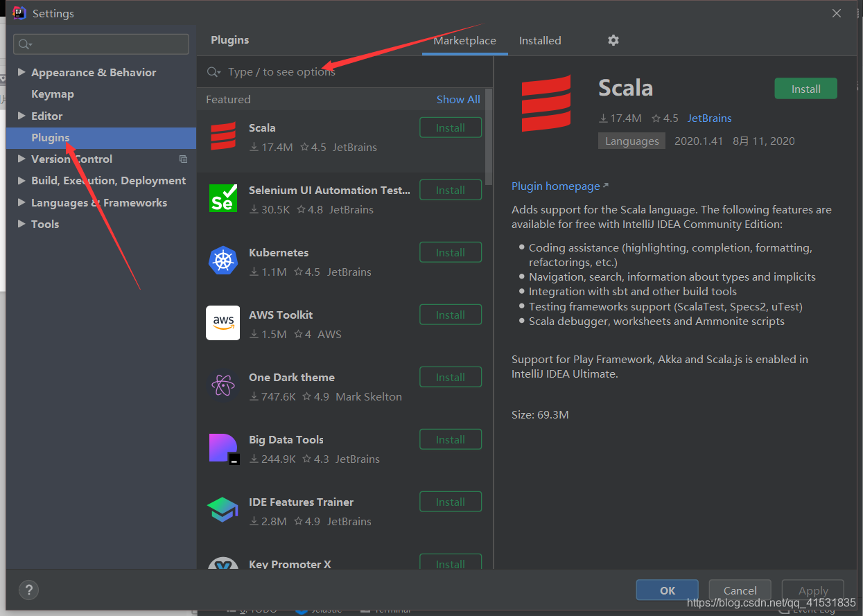The height and width of the screenshot is (616, 863).
Task: Expand the Editor settings node
Action: point(21,116)
